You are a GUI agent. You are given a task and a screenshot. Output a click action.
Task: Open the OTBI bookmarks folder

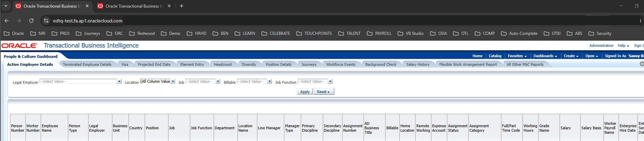[x=552, y=33]
